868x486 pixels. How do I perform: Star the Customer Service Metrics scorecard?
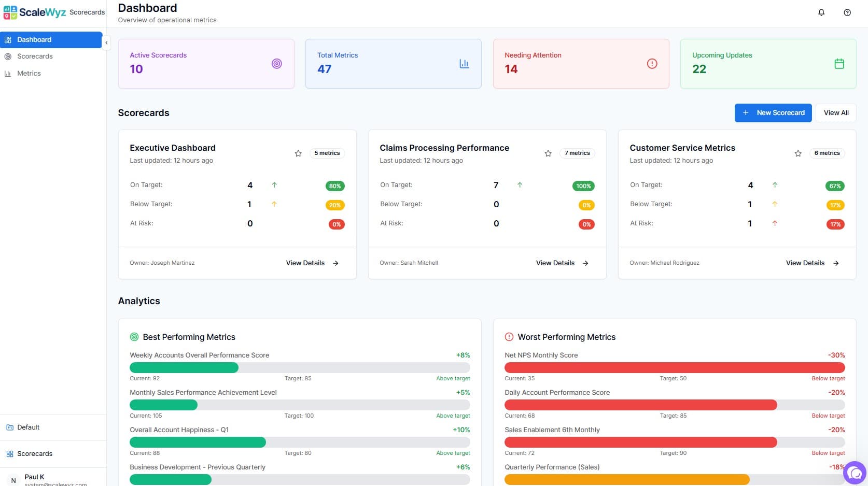pos(798,153)
